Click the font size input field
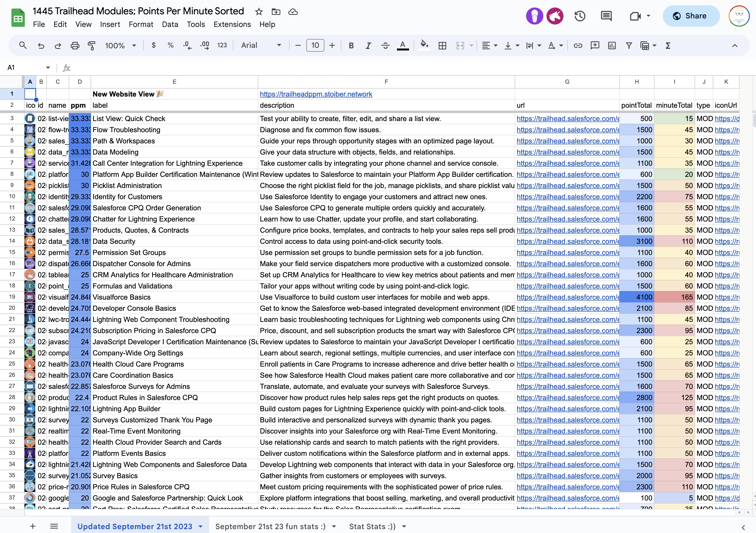Image resolution: width=756 pixels, height=533 pixels. click(x=315, y=45)
